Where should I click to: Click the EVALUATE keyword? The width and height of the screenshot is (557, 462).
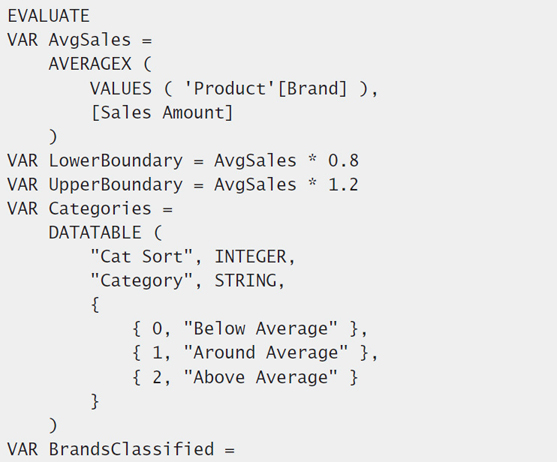[x=49, y=16]
